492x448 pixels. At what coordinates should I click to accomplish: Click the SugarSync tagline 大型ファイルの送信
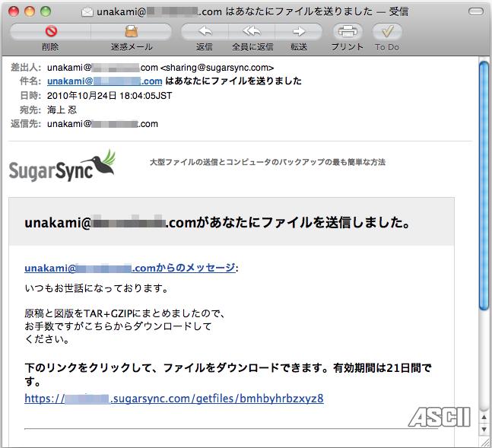(268, 162)
